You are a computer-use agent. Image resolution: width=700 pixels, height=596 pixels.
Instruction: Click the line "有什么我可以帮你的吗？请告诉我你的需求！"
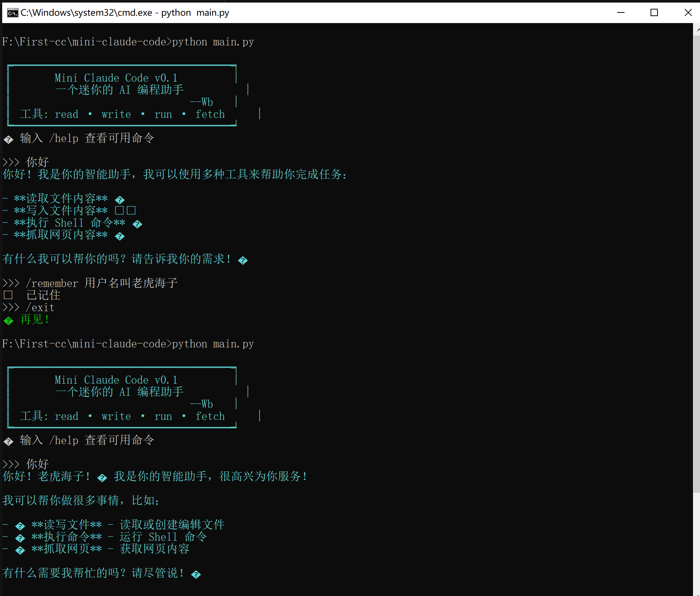(117, 259)
